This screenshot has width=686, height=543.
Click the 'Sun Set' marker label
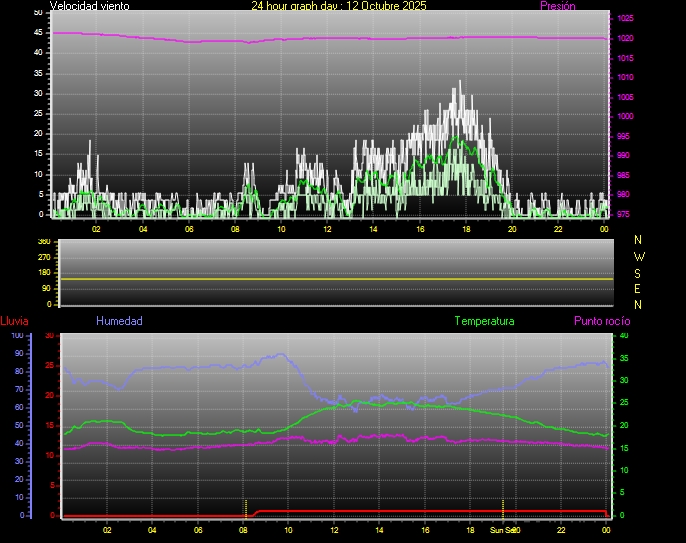pos(502,530)
